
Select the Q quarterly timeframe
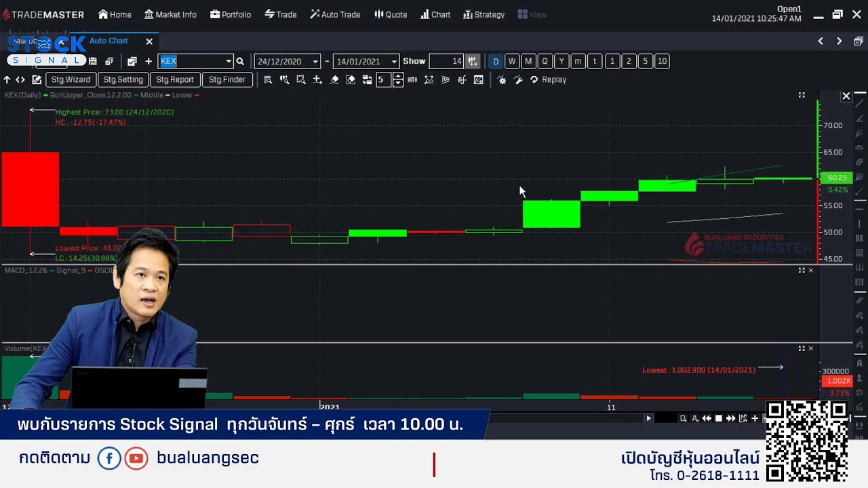point(545,61)
